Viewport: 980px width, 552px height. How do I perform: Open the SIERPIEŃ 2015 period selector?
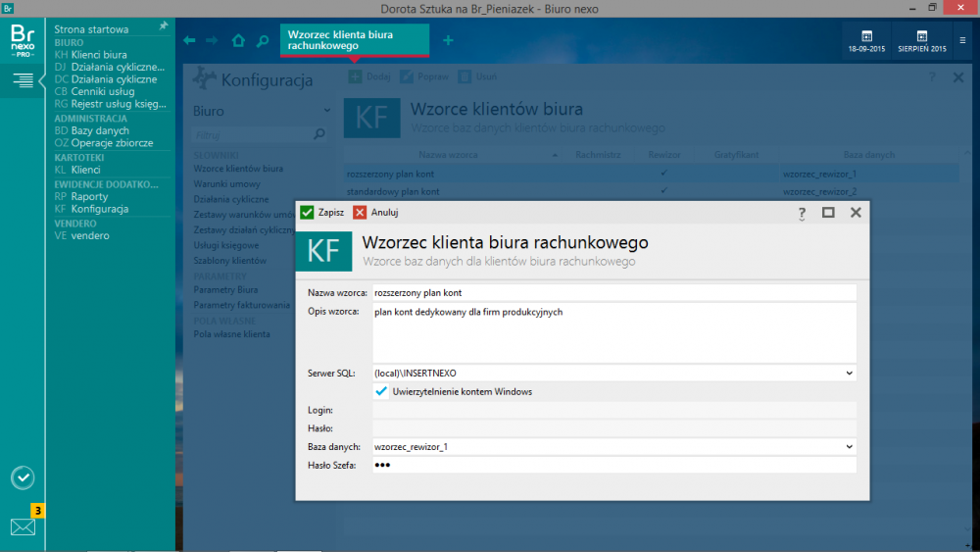click(923, 41)
